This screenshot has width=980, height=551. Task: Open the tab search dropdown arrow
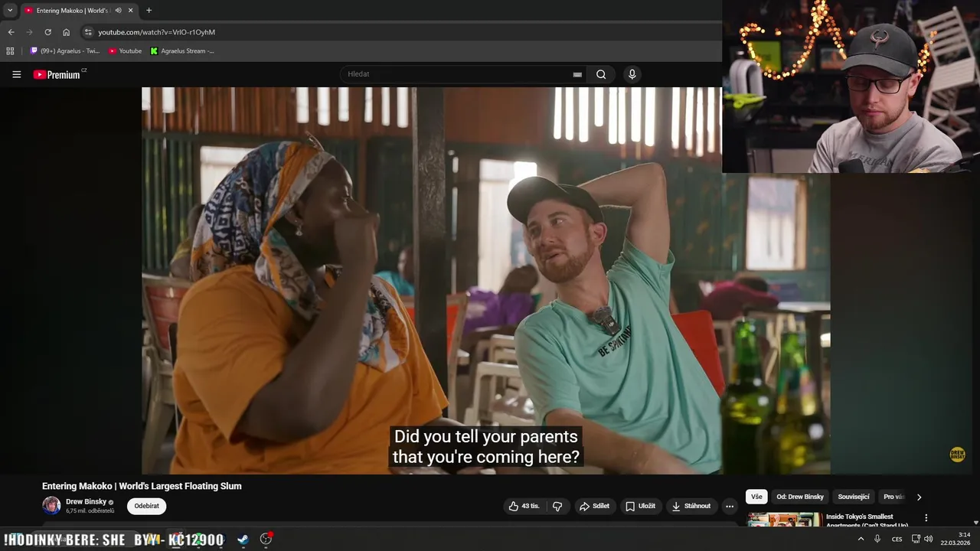click(10, 10)
